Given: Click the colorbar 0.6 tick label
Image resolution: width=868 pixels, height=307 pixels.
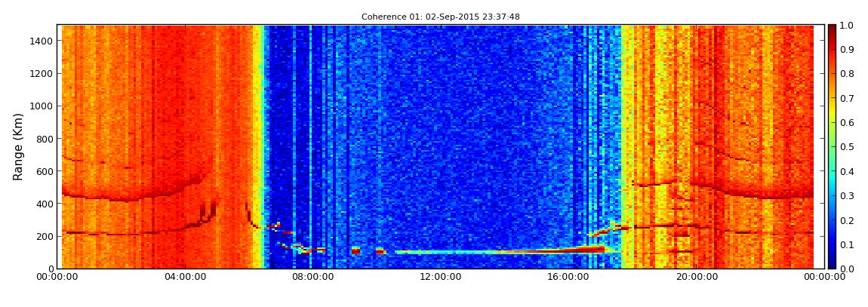Looking at the screenshot, I should (847, 123).
